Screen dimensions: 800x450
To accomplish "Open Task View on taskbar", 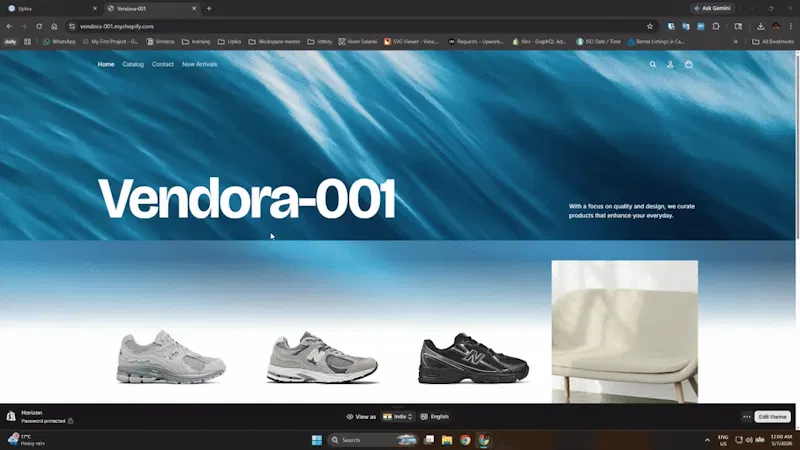I will click(x=429, y=440).
